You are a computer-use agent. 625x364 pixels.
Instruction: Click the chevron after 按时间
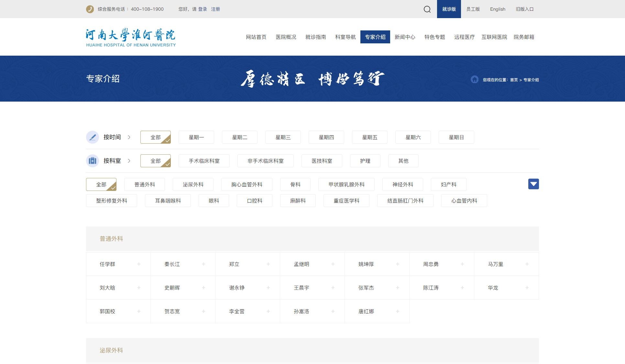click(129, 137)
